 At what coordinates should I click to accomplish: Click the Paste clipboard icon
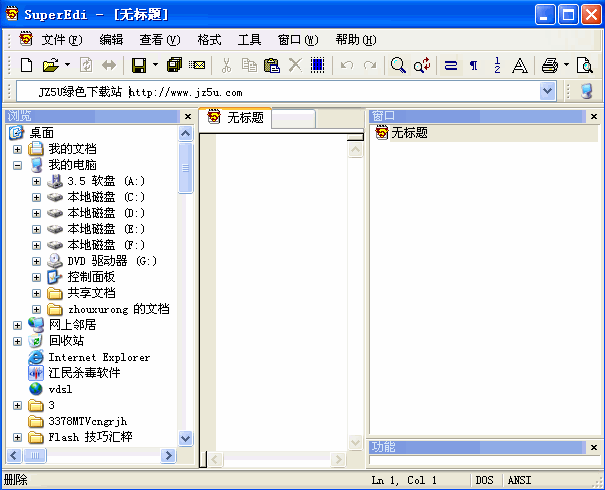coord(272,65)
